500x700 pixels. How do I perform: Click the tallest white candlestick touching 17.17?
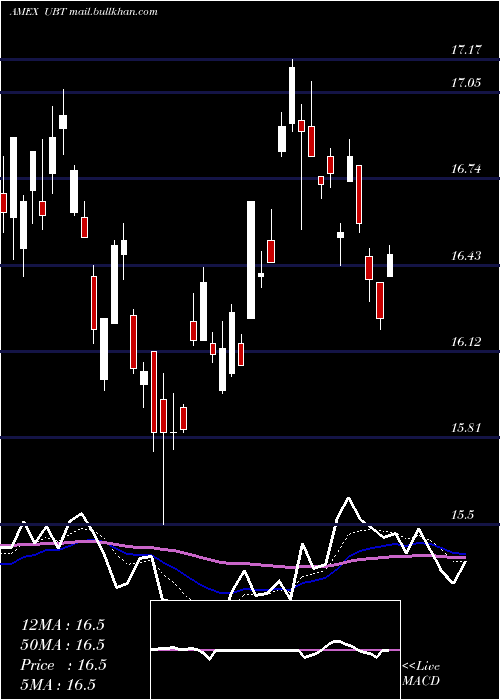pos(292,95)
